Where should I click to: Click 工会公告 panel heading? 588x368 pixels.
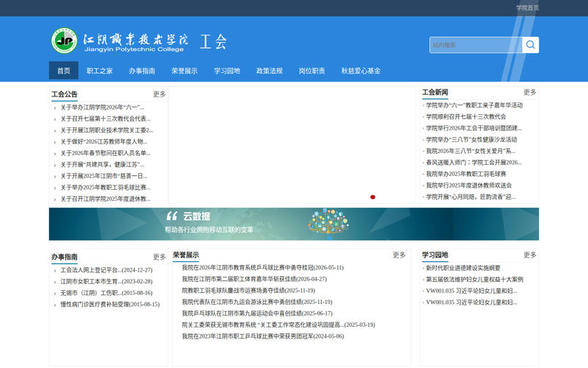[65, 94]
